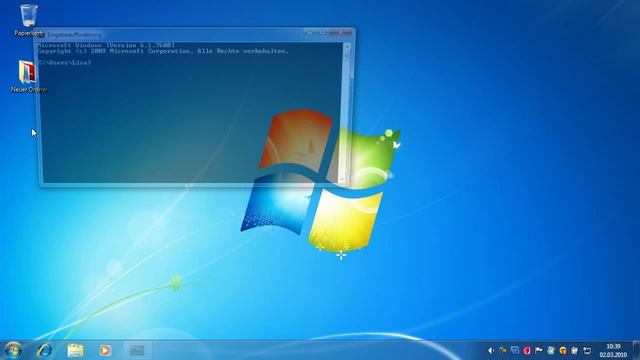Click the Microsoft Windows version line
640x360 pixels.
106,45
